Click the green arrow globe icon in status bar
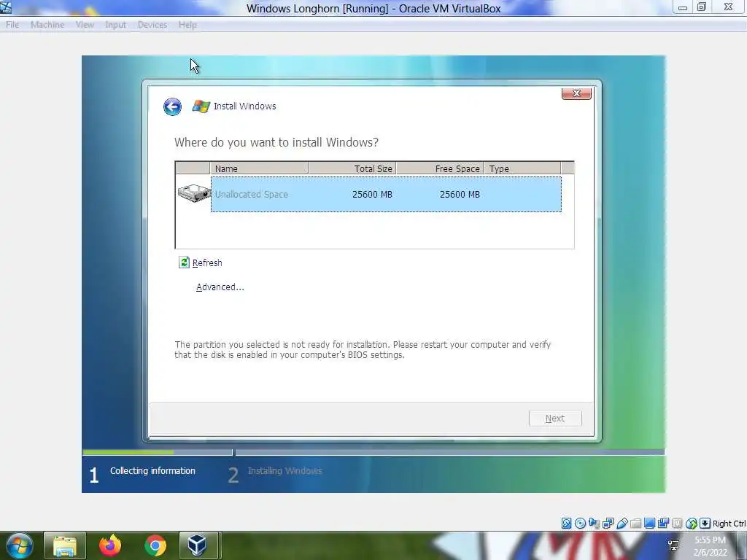This screenshot has width=747, height=560. (692, 524)
